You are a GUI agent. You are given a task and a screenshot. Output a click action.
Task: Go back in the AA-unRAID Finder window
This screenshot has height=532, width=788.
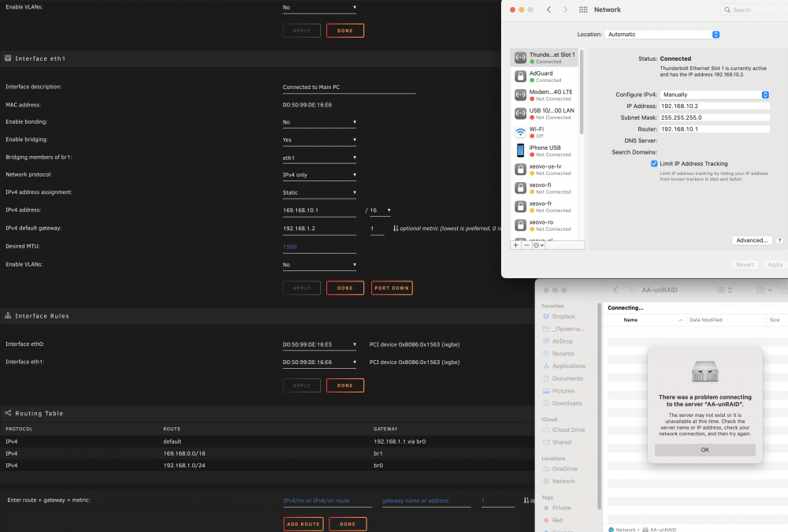click(x=615, y=290)
